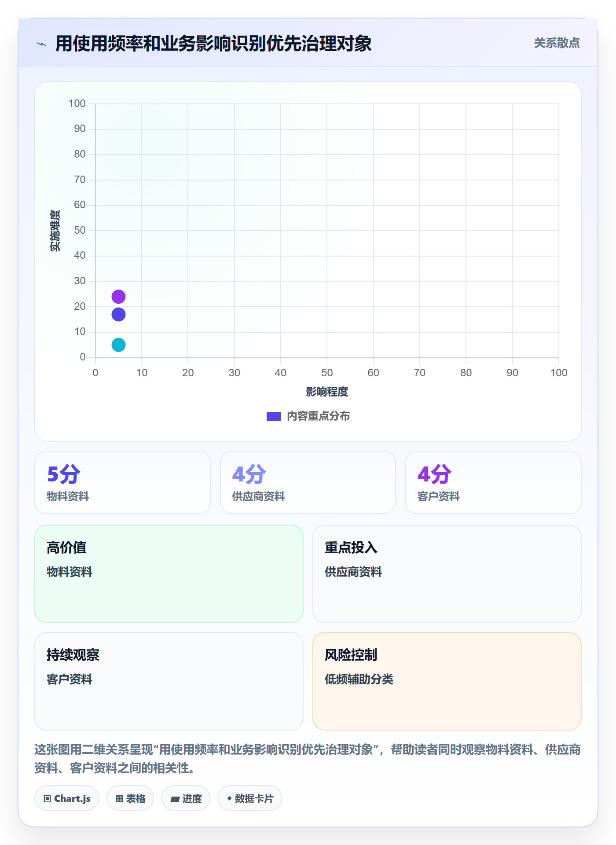
Task: Open the 风险控制 quadrant card
Action: coord(447,681)
